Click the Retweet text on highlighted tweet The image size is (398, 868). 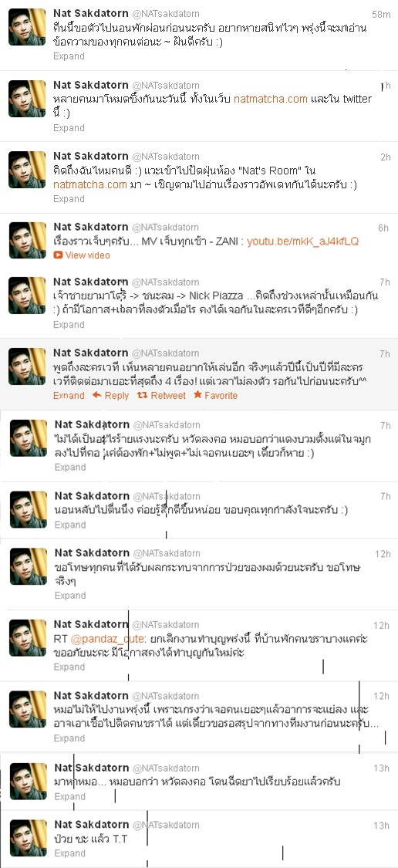[168, 395]
